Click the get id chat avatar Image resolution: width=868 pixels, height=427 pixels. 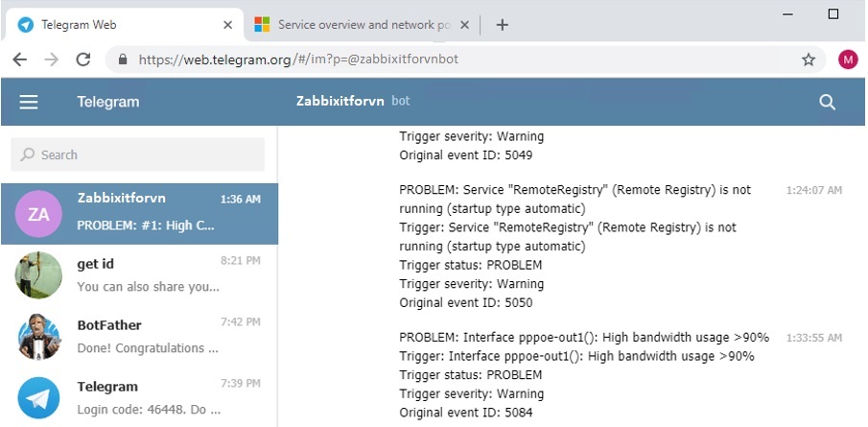[38, 275]
